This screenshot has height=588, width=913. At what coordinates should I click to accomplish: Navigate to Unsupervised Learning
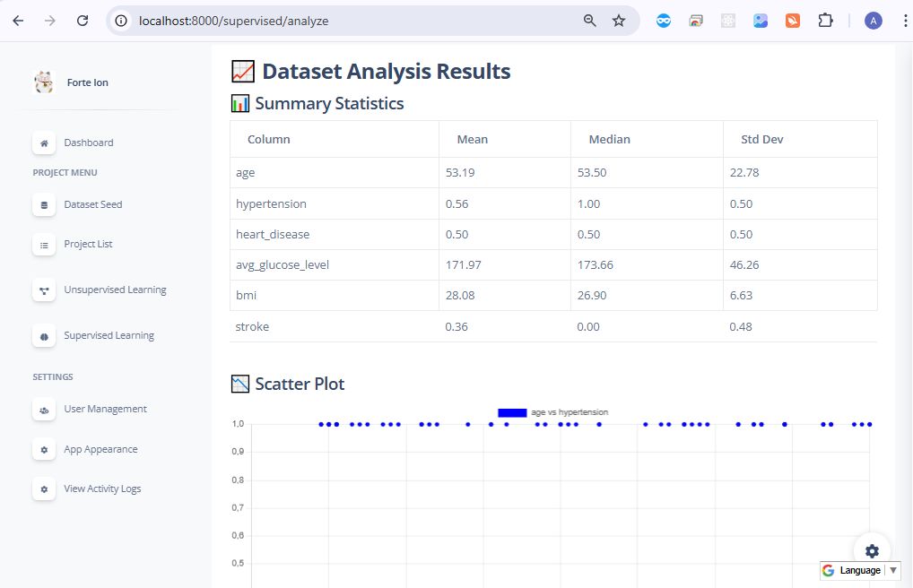[116, 290]
